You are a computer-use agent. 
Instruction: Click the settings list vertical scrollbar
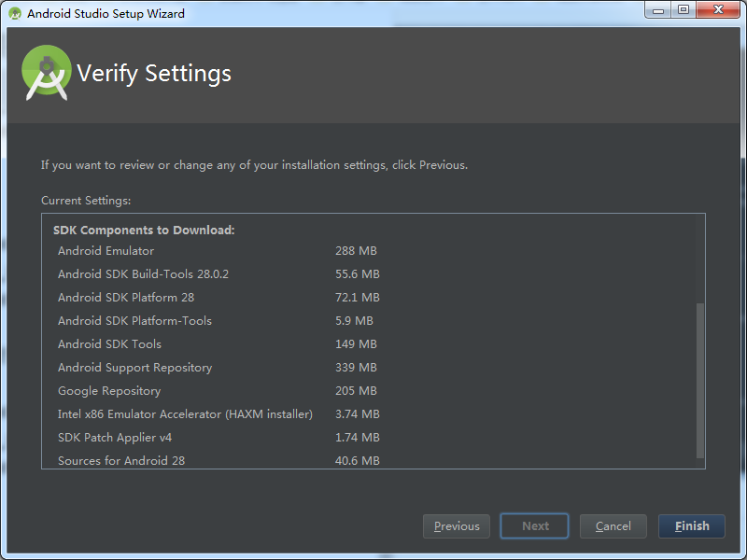[699, 380]
